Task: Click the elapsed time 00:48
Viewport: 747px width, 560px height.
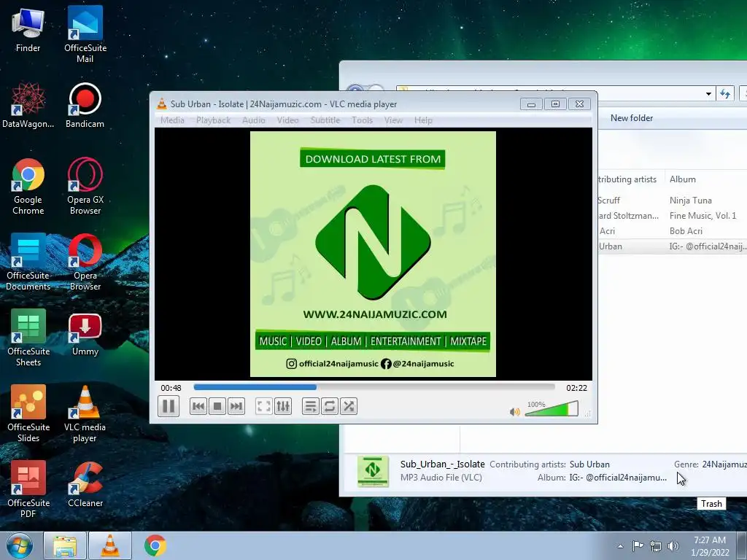Action: (171, 388)
